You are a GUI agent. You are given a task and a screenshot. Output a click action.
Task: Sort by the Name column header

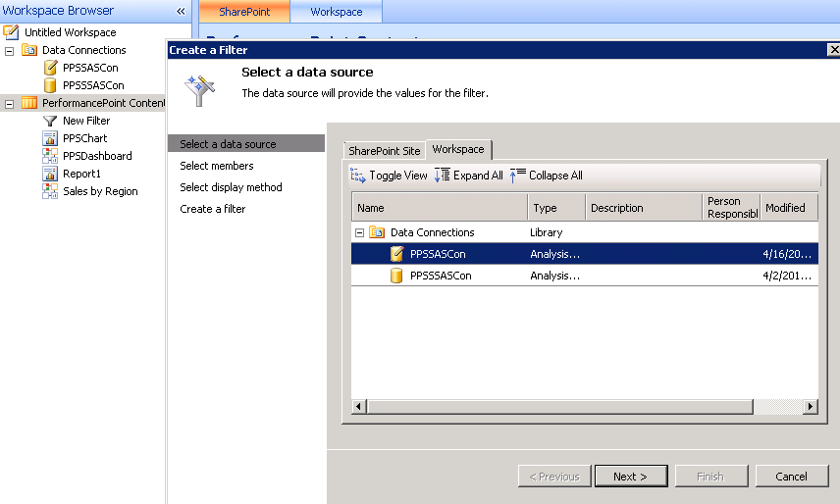(x=440, y=208)
